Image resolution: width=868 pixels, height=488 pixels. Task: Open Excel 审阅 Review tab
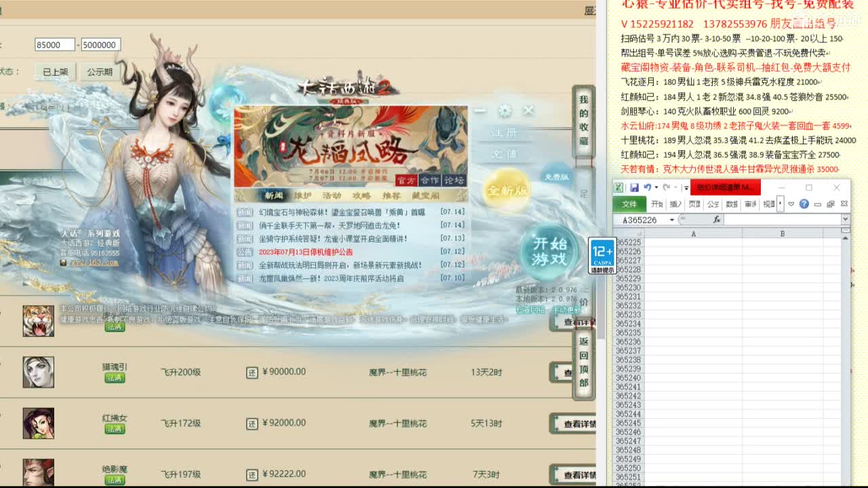pos(750,203)
